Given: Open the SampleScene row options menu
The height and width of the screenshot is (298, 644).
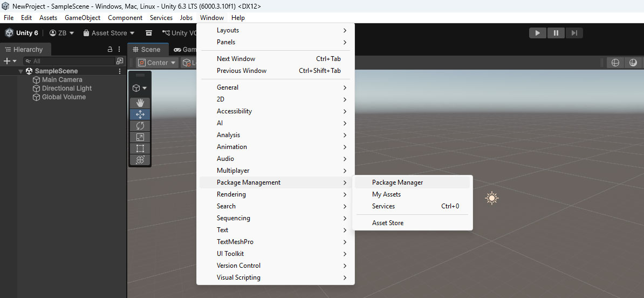Looking at the screenshot, I should [x=120, y=71].
